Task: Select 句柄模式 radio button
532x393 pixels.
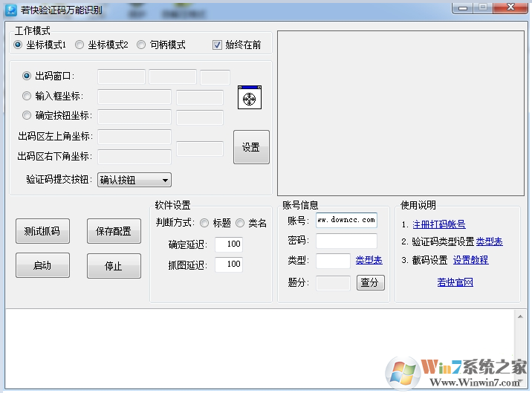Action: pos(141,45)
